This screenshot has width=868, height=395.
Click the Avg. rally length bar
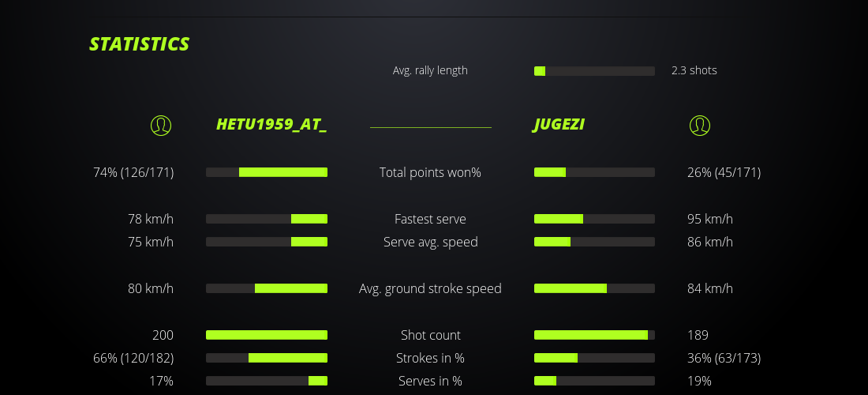click(x=594, y=71)
